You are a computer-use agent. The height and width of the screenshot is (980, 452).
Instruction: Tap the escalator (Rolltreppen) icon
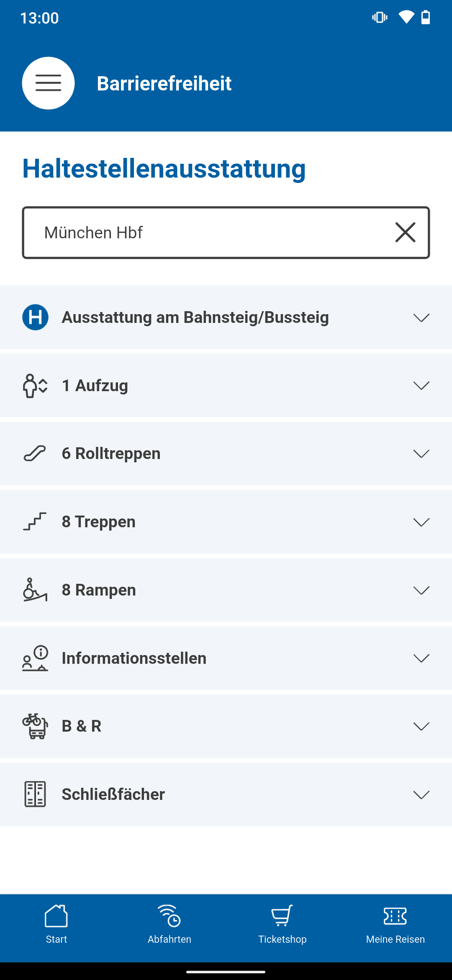click(35, 454)
